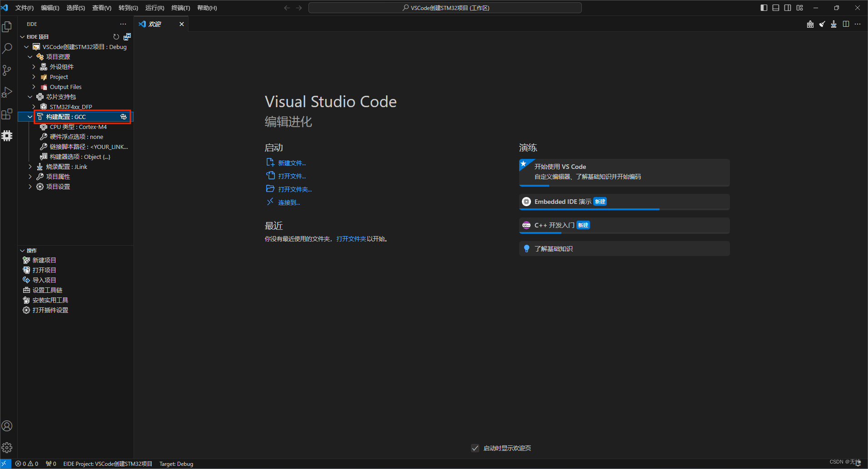
Task: Click the Build project icon in editor toolbar
Action: 810,24
